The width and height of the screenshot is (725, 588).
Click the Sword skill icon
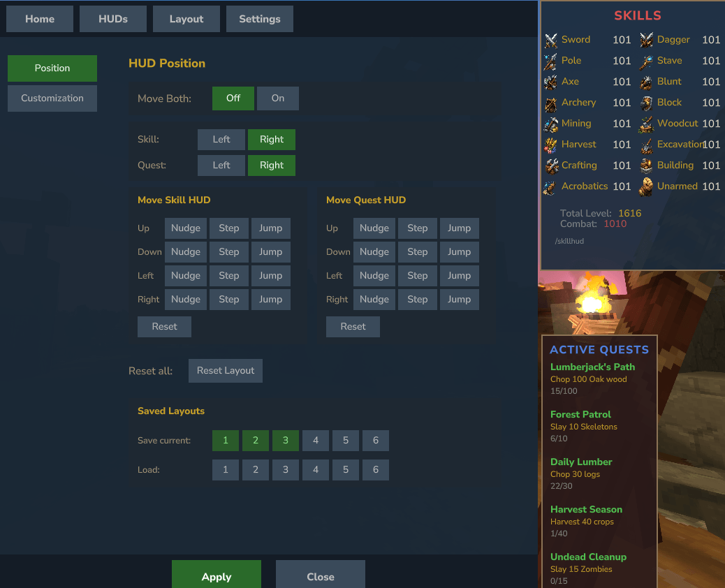click(550, 41)
